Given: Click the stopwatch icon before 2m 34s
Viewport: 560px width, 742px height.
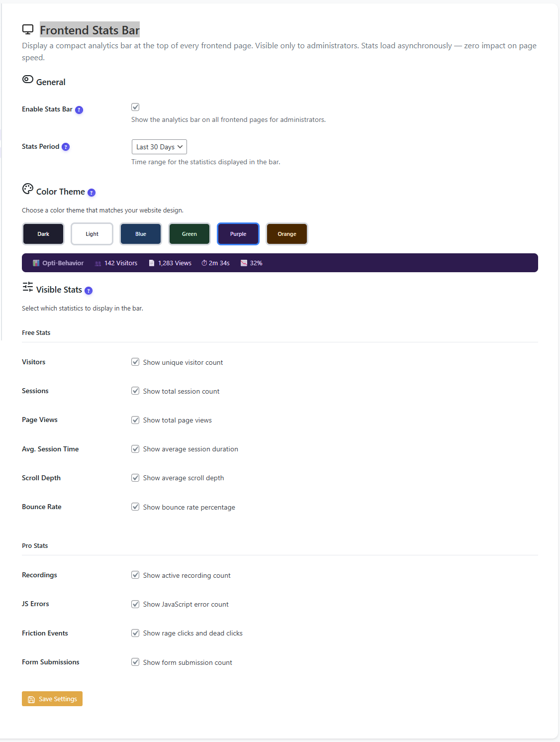Looking at the screenshot, I should pyautogui.click(x=204, y=263).
